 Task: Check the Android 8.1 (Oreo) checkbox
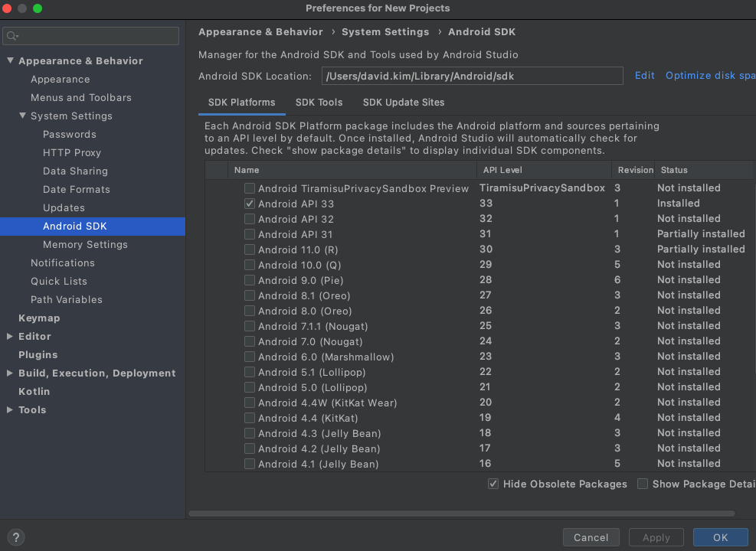(x=249, y=295)
